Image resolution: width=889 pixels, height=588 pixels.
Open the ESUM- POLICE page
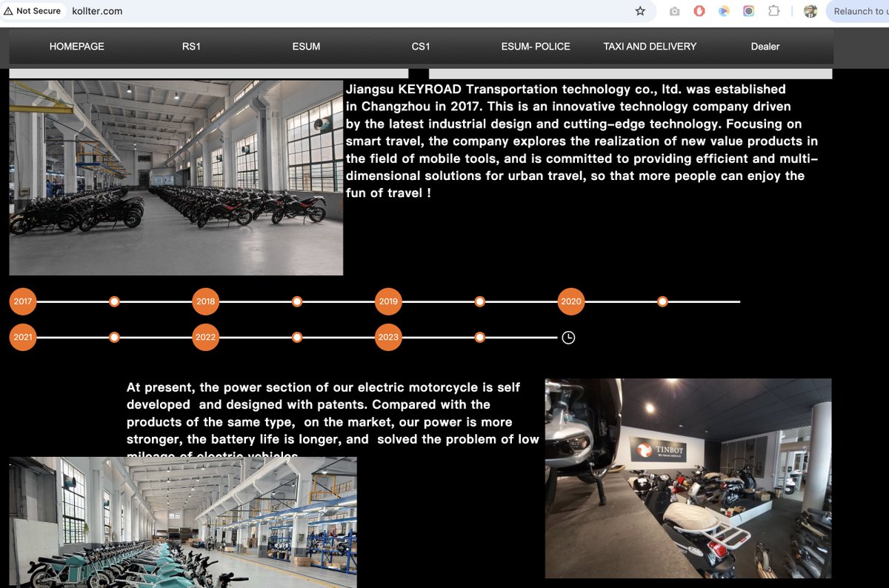point(536,46)
